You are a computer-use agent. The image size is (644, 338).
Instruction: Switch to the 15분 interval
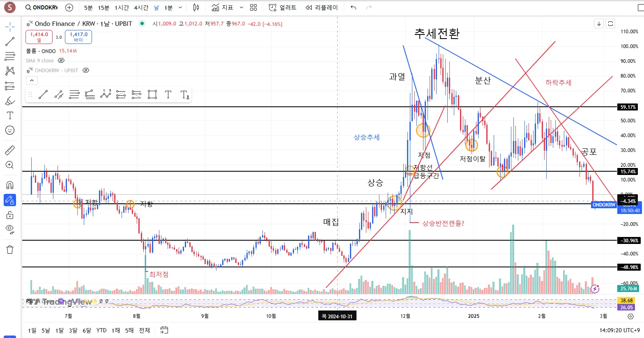103,7
